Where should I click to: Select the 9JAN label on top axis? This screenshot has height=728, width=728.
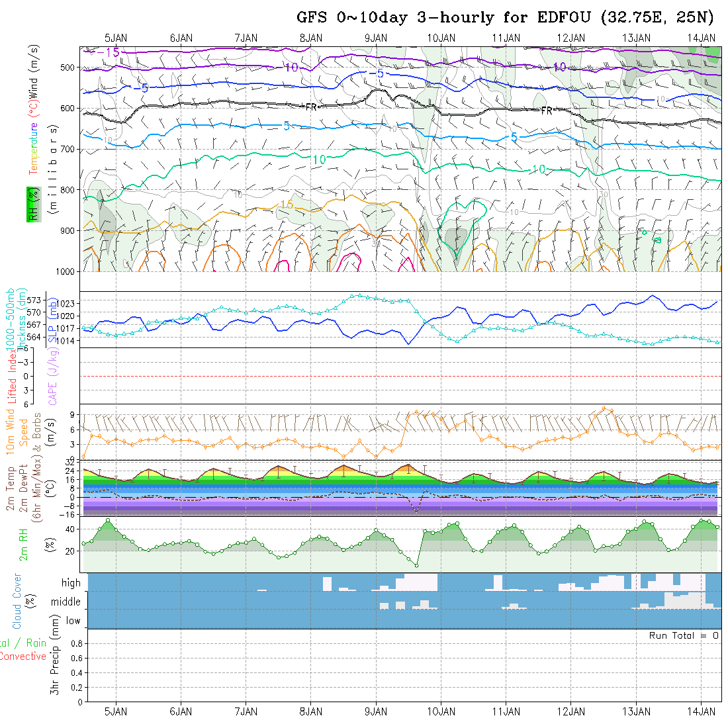(x=376, y=38)
